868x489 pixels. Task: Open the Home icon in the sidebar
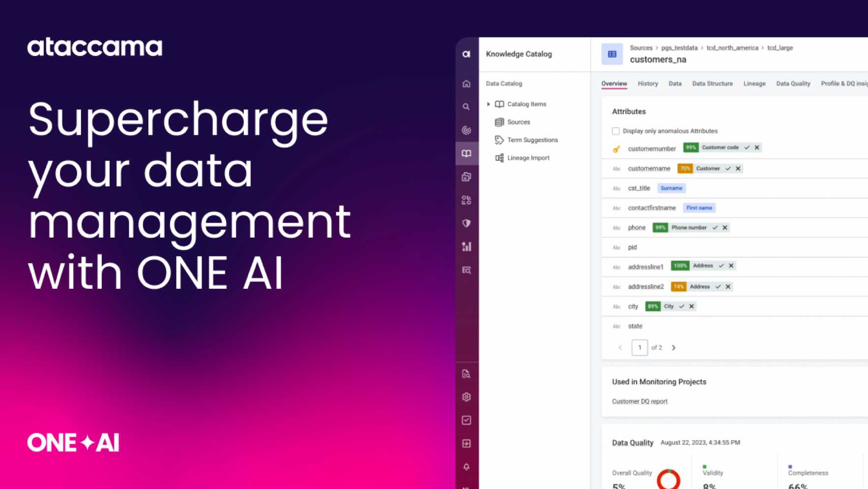tap(466, 84)
